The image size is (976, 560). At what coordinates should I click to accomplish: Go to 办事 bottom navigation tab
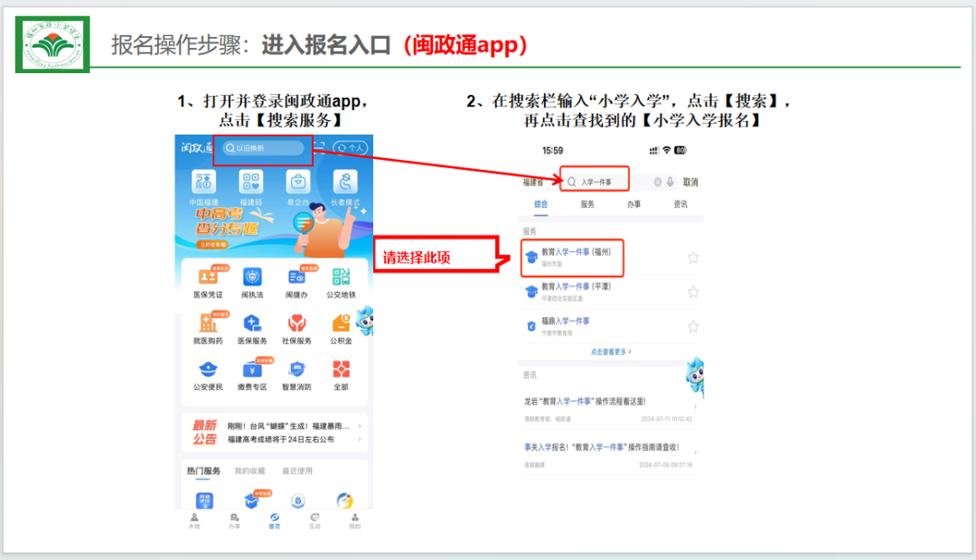234,521
